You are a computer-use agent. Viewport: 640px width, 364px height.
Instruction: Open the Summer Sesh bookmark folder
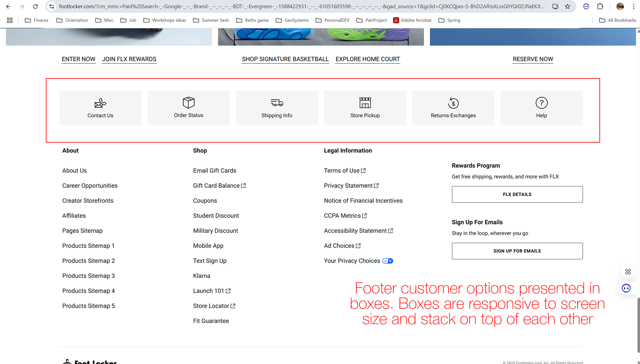pyautogui.click(x=211, y=20)
